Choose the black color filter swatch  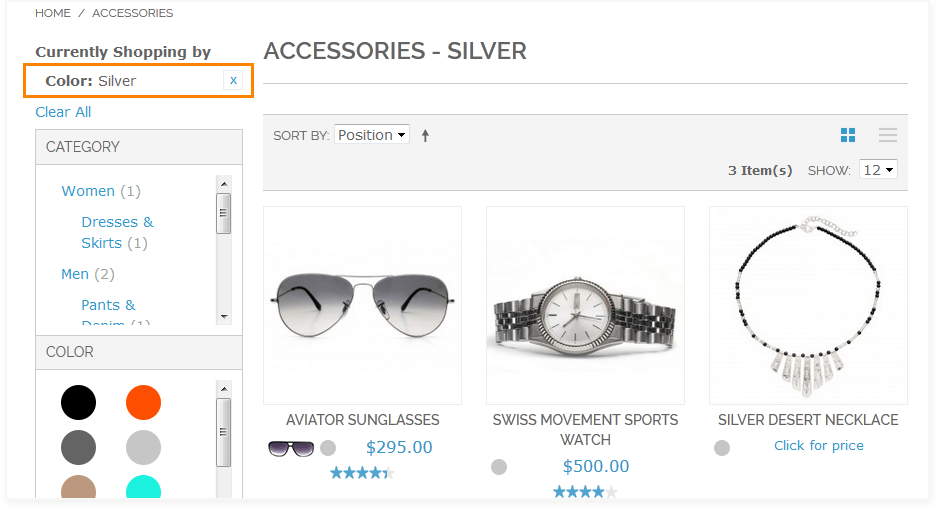click(79, 403)
